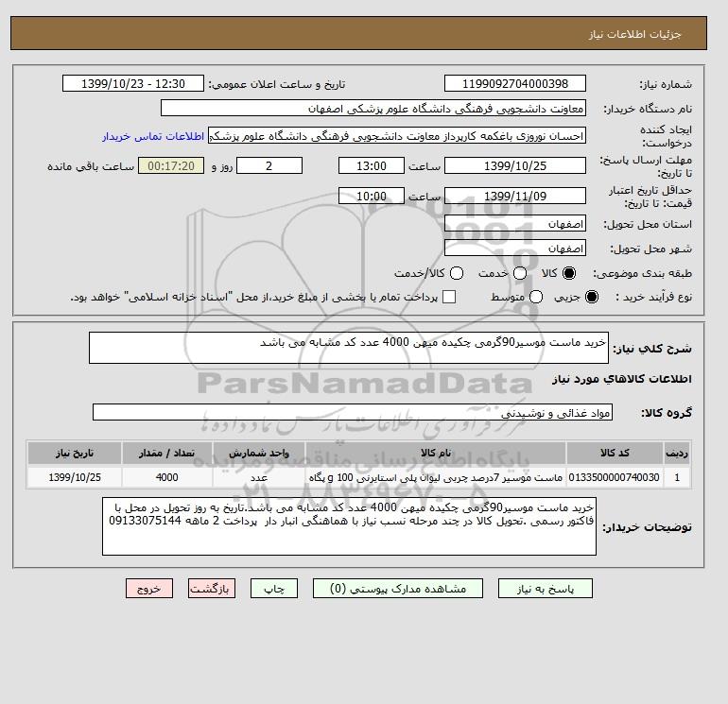Click the نوع فرآیند خرید label
728x704 pixels.
tap(653, 297)
